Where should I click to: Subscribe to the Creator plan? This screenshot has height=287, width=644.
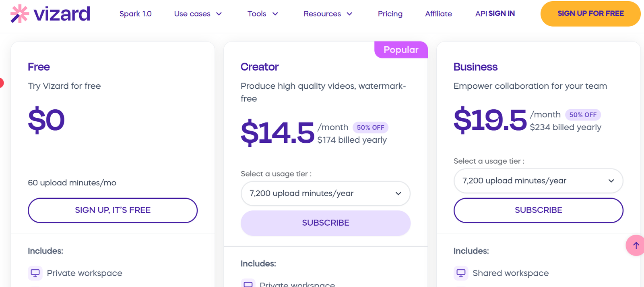(x=326, y=223)
